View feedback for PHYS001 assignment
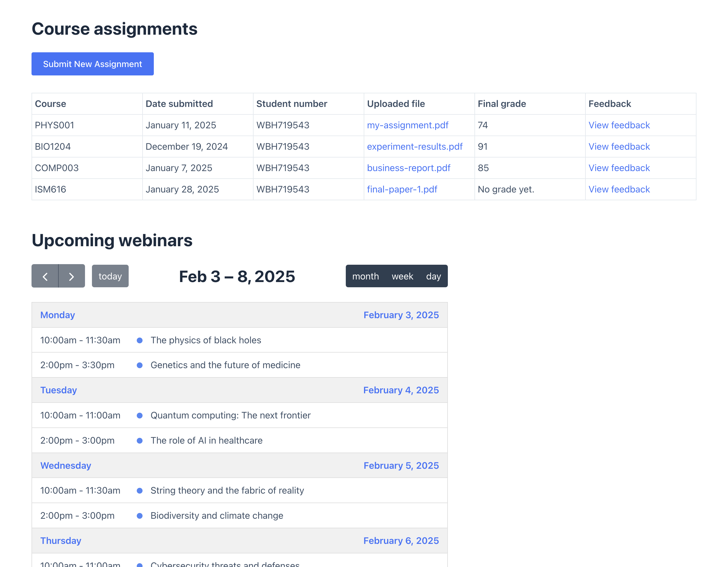 (619, 125)
